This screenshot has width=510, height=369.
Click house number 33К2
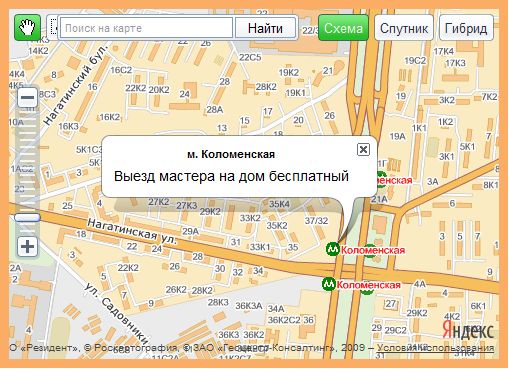click(x=250, y=218)
